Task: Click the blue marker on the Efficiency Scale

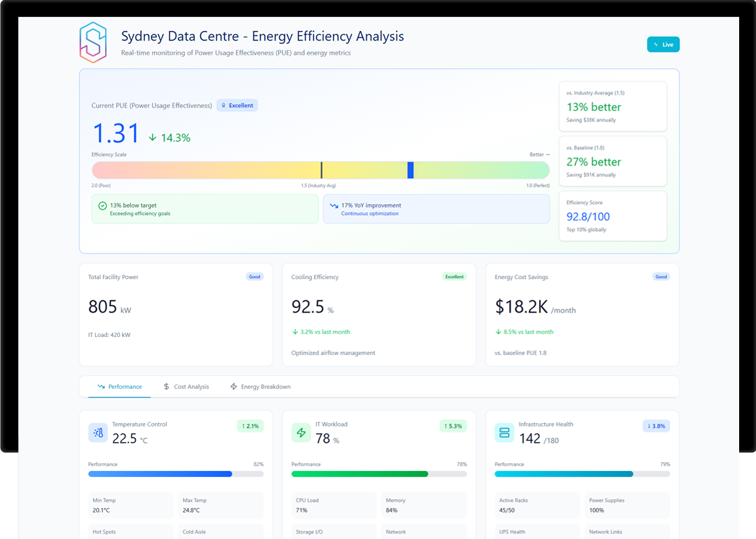Action: pyautogui.click(x=410, y=170)
